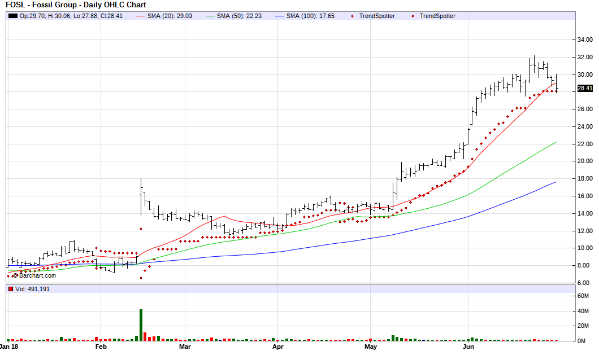Click the 24.00 price axis label
The image size is (599, 364).
[585, 126]
